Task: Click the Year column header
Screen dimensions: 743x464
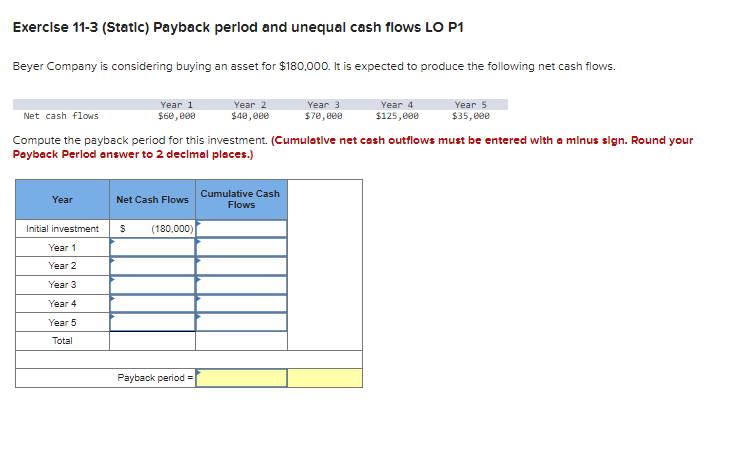Action: point(63,200)
